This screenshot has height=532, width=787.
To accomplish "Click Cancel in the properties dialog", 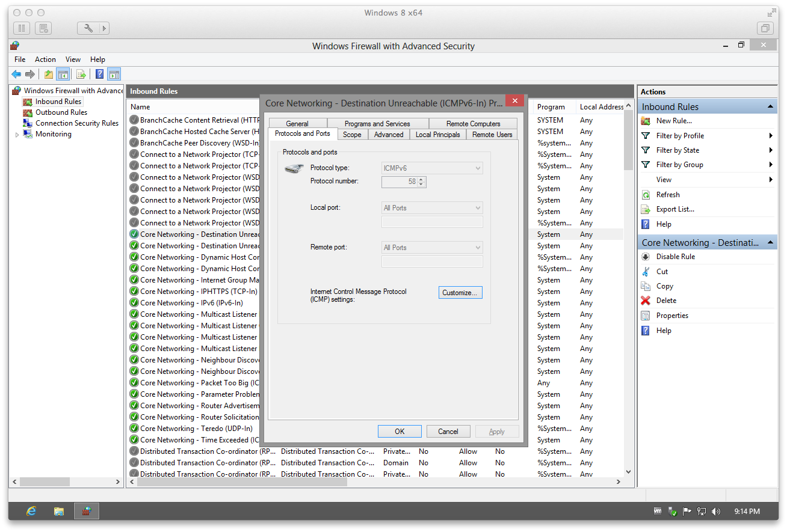I will click(448, 432).
